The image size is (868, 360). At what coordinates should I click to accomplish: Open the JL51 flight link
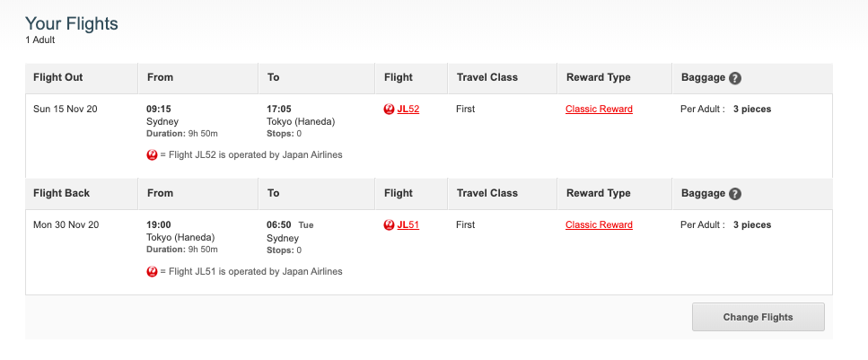pos(408,224)
